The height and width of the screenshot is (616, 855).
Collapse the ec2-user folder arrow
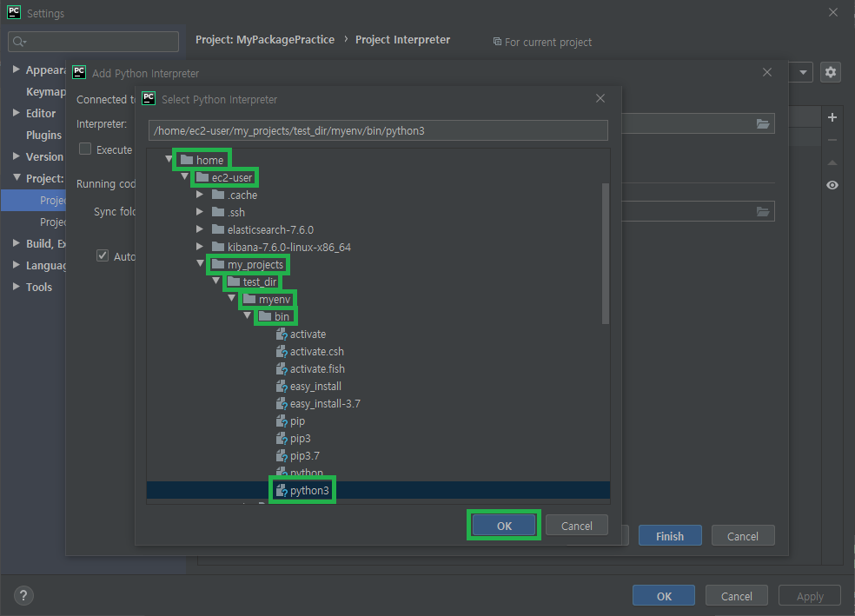(x=185, y=176)
